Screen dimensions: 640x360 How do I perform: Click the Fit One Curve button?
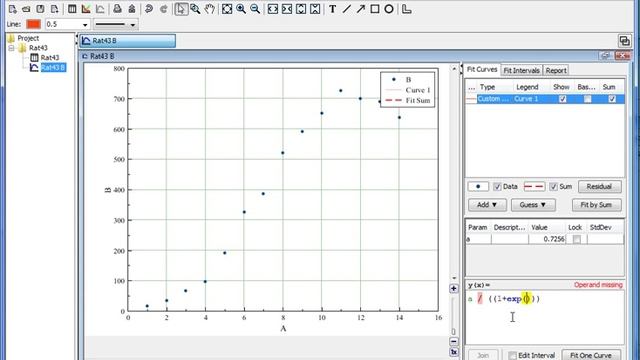[x=591, y=356]
